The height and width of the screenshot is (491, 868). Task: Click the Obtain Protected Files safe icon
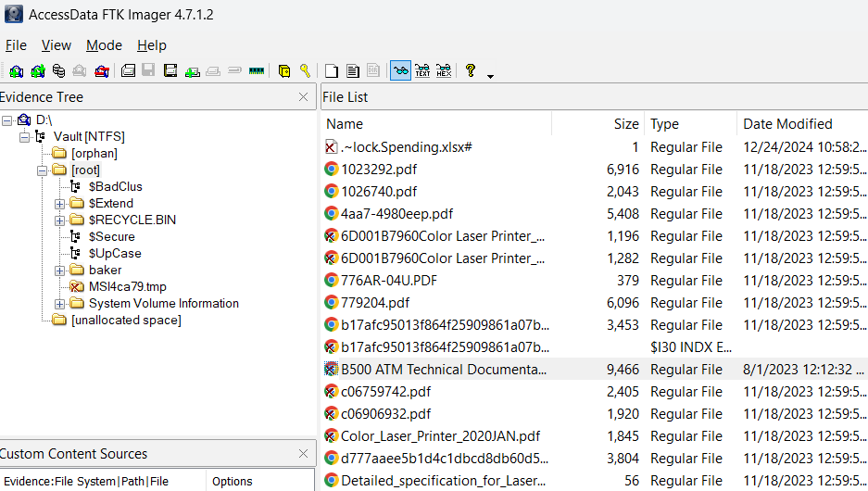tap(284, 70)
